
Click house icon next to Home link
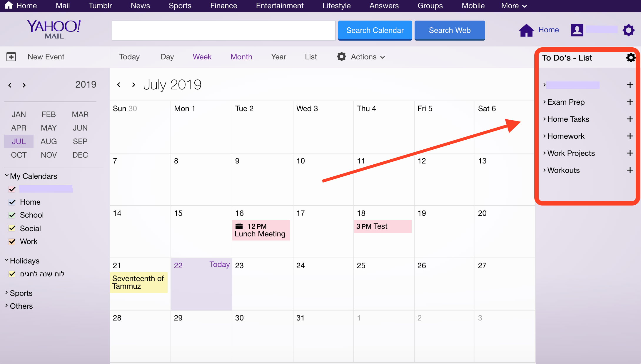point(526,30)
